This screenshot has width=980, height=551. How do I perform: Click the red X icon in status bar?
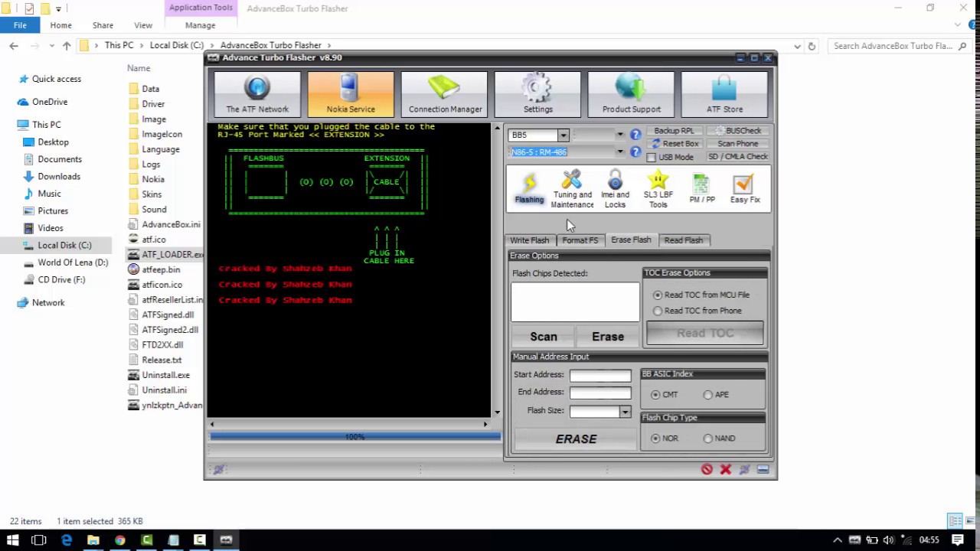click(x=725, y=469)
